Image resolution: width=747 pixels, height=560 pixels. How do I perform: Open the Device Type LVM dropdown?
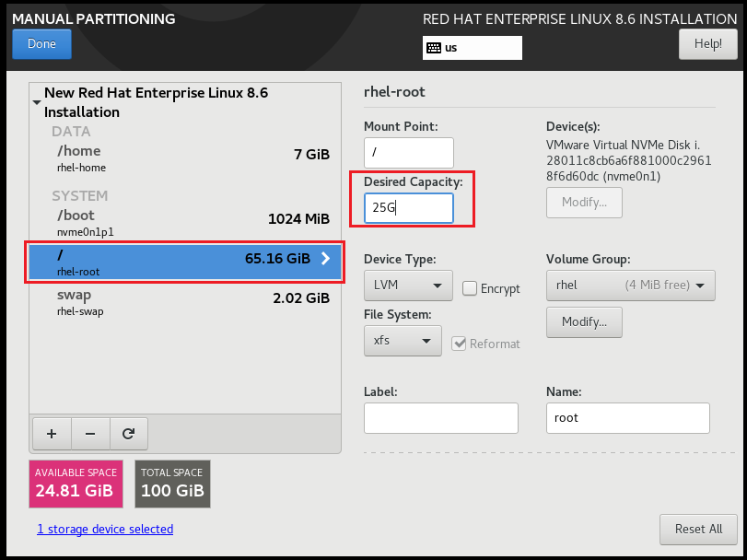click(x=408, y=286)
